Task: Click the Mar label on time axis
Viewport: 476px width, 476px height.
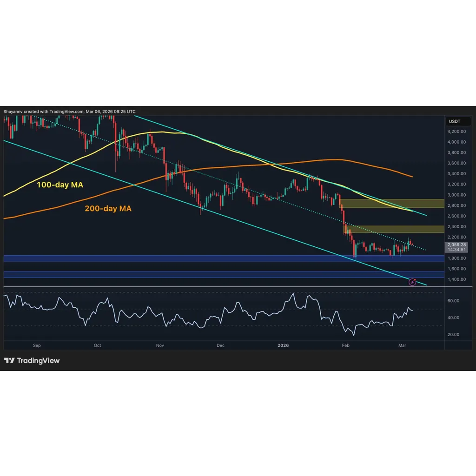Action: 402,345
